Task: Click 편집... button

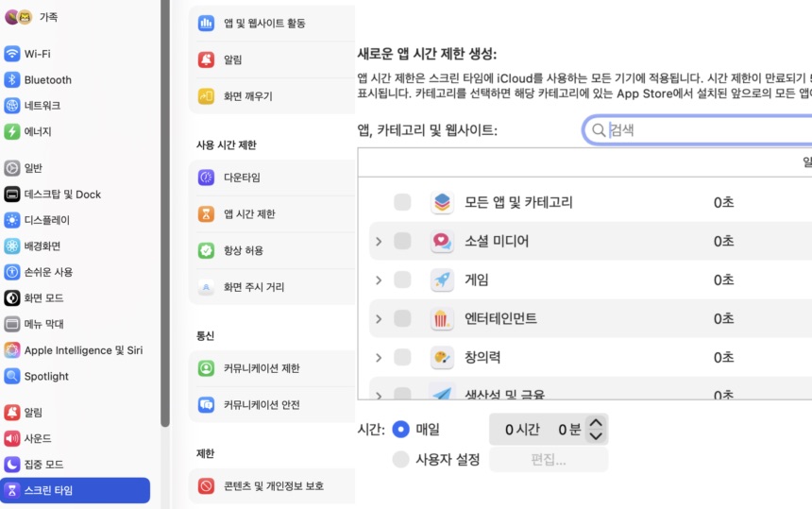Action: (549, 459)
